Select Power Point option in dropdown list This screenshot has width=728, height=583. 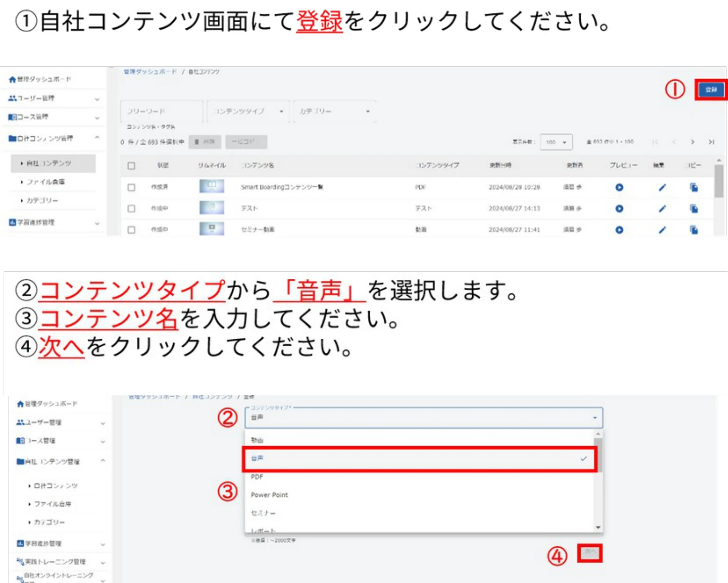coord(419,495)
